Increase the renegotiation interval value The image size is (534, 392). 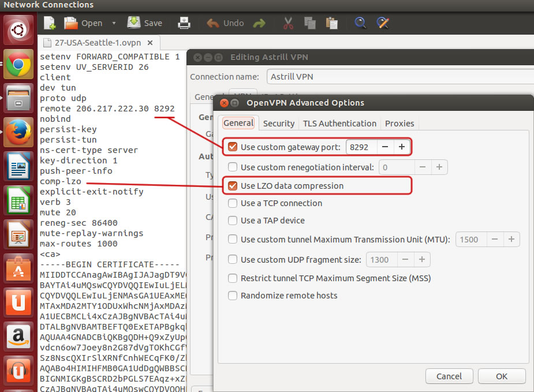click(x=439, y=167)
